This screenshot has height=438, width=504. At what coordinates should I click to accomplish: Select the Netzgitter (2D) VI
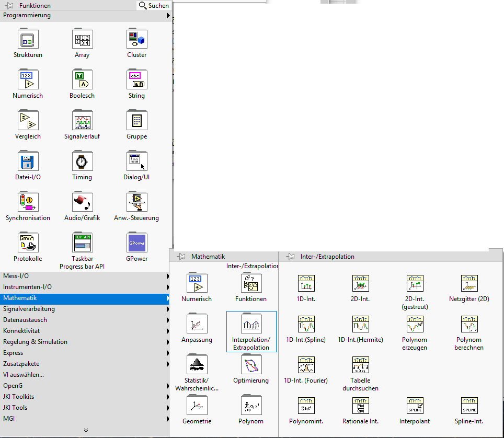click(469, 283)
